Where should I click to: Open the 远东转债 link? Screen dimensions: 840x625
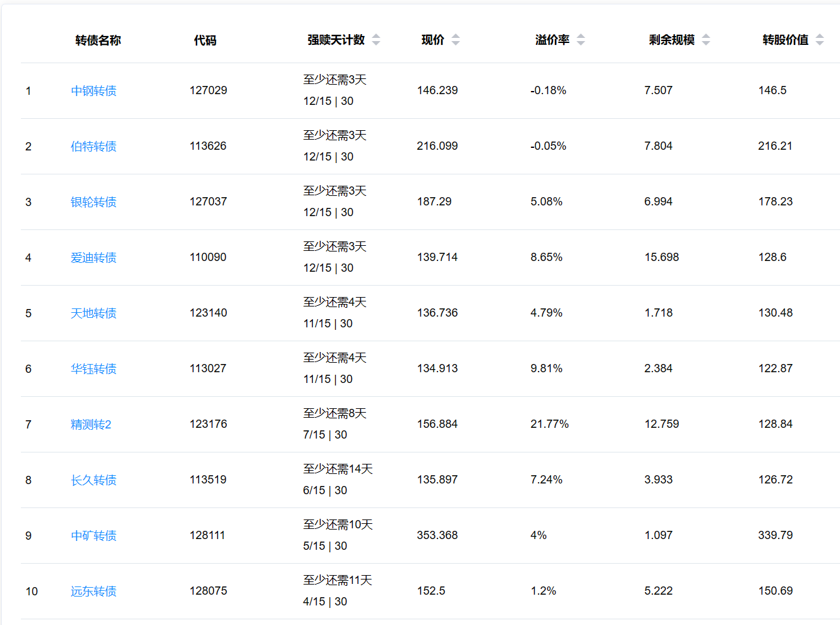point(94,592)
